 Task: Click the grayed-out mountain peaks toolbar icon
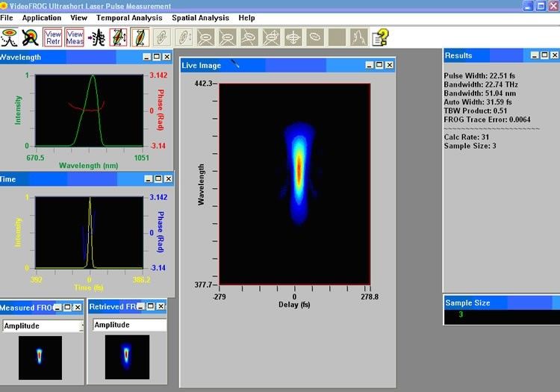pyautogui.click(x=359, y=37)
